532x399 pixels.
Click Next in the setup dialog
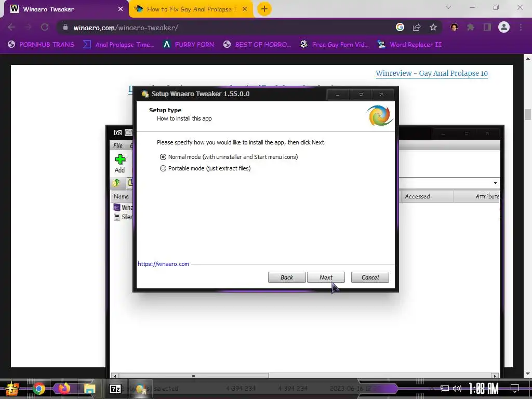(326, 277)
